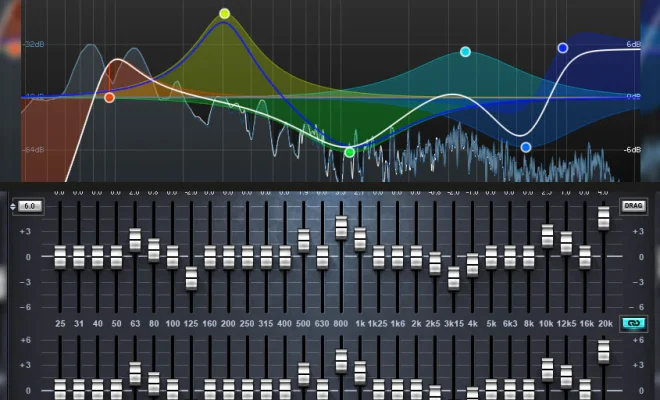Select the cyan EQ band node
The image size is (660, 400).
[x=465, y=52]
